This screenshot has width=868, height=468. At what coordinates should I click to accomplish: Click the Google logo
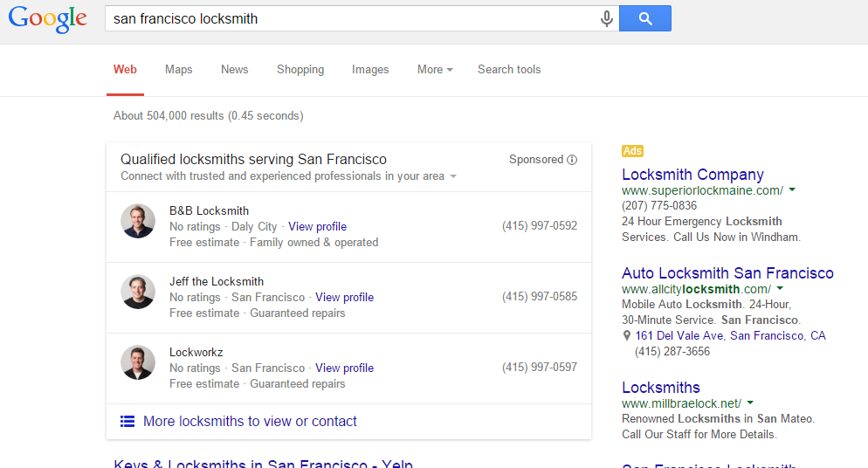[48, 19]
